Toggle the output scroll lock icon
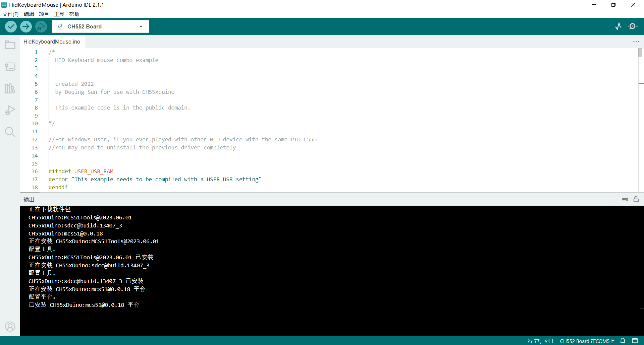The width and height of the screenshot is (644, 345). click(x=636, y=199)
